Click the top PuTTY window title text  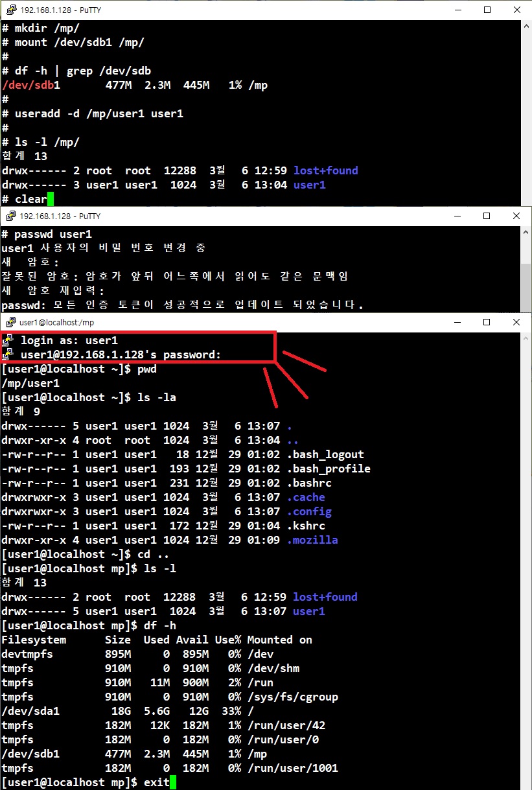click(x=60, y=10)
